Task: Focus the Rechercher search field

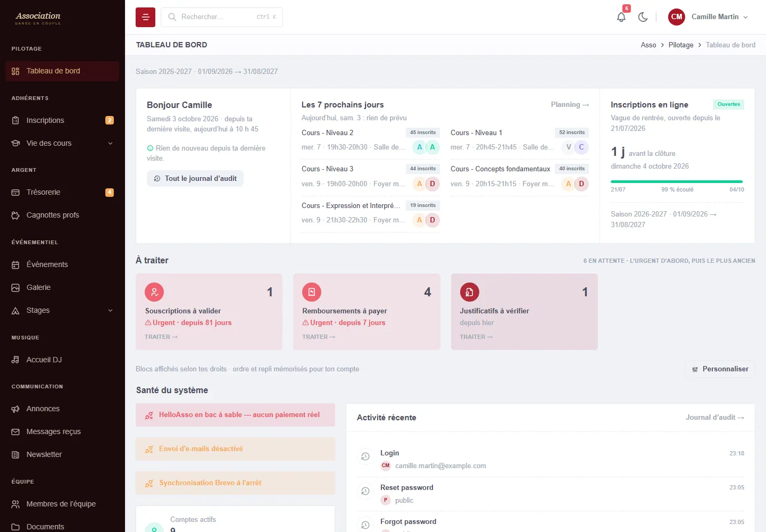Action: click(x=222, y=17)
